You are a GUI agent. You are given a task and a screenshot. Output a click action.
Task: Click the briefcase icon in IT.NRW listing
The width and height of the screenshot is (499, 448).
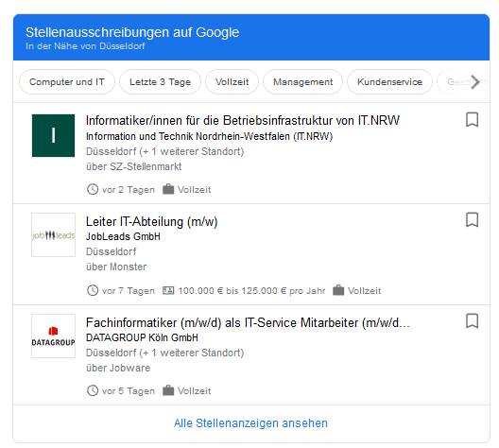[168, 189]
